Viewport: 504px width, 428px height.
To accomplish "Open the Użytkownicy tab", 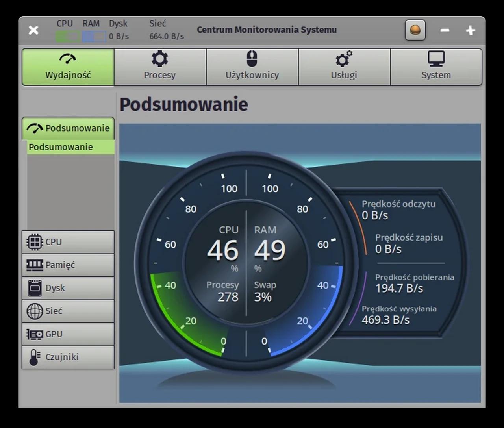I will tap(252, 67).
